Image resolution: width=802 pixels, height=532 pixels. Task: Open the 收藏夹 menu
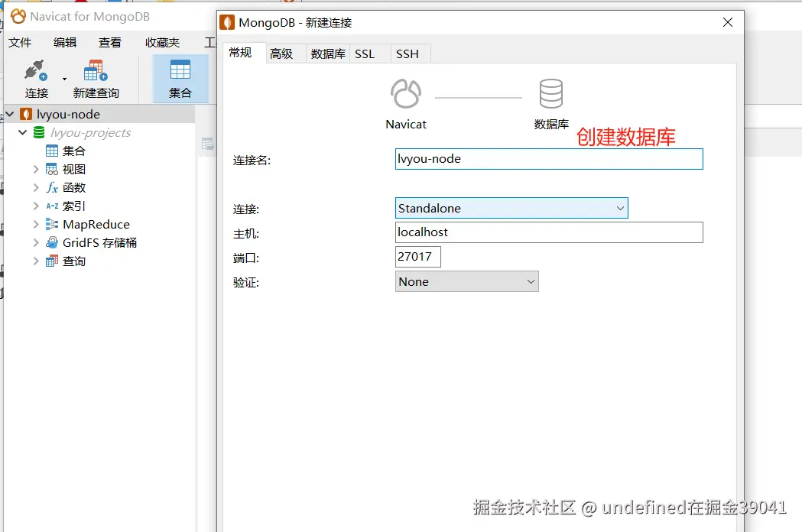pos(162,43)
